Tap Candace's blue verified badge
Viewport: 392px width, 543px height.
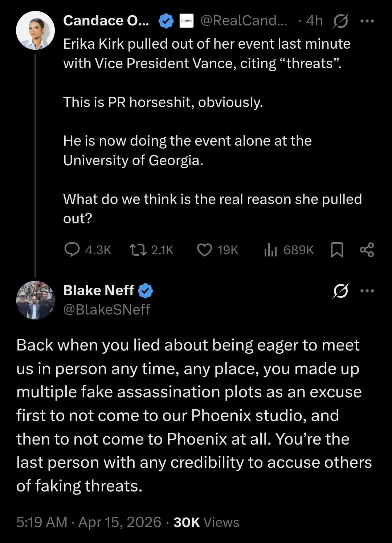tap(166, 21)
